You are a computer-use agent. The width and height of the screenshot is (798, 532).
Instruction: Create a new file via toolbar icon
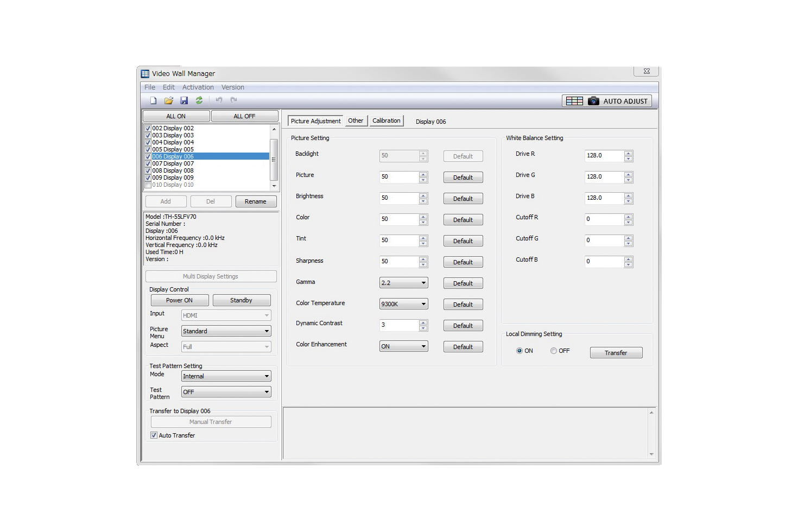[x=153, y=100]
